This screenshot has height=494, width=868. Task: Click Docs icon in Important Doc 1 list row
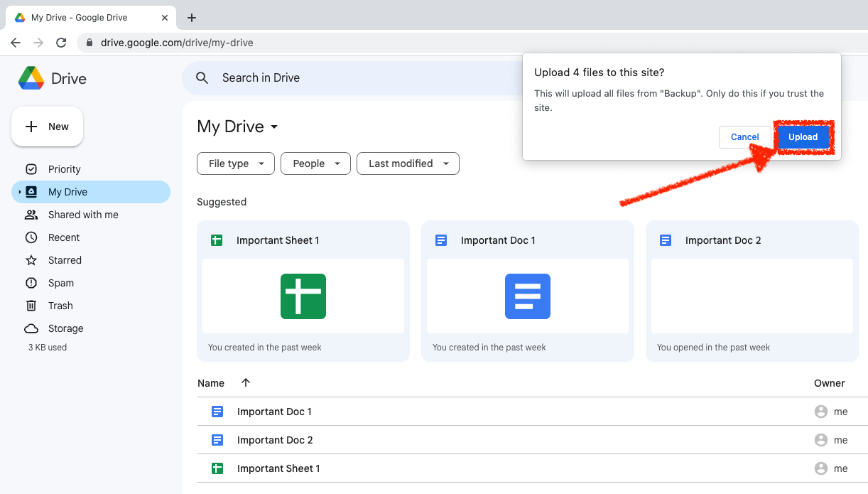coord(217,412)
